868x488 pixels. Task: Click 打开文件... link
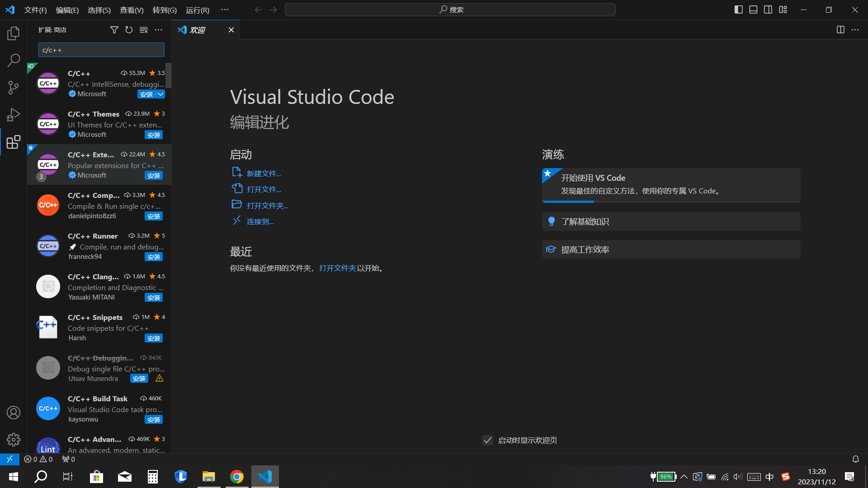tap(264, 189)
